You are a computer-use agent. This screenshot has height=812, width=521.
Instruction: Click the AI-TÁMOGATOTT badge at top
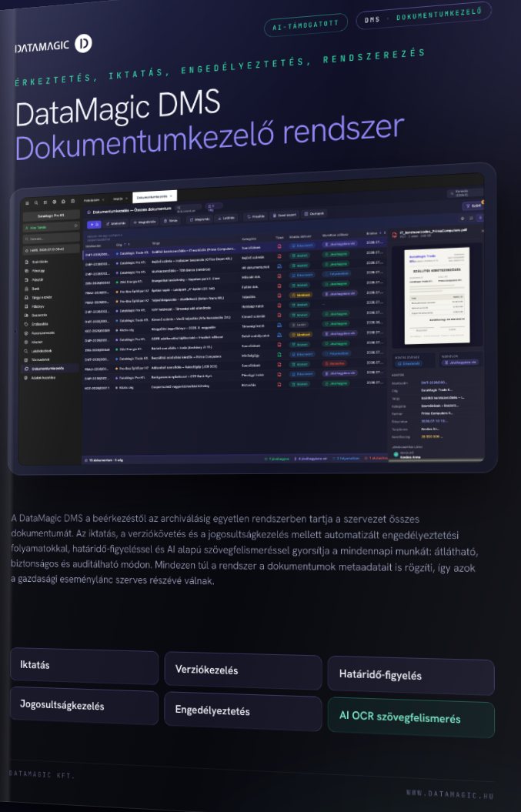tap(306, 25)
